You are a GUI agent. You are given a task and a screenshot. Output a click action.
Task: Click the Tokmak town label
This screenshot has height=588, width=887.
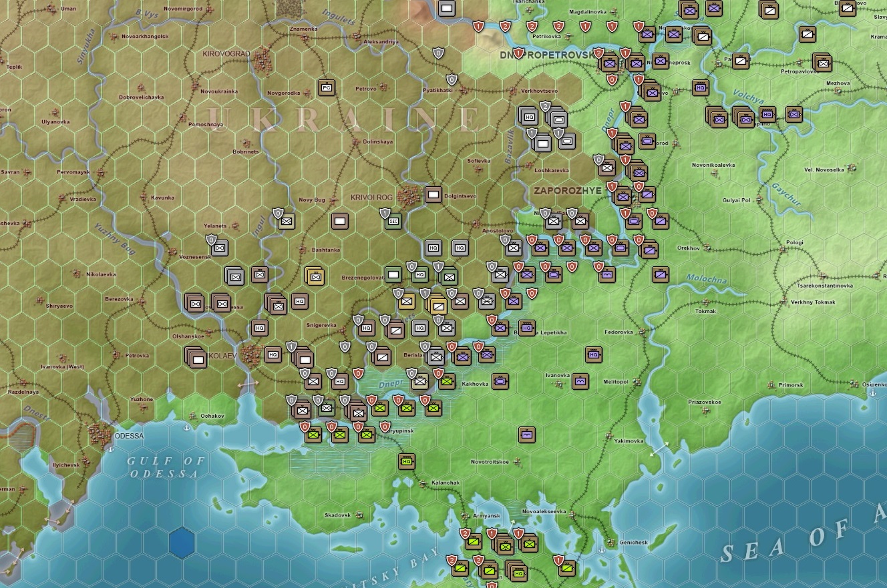click(705, 310)
